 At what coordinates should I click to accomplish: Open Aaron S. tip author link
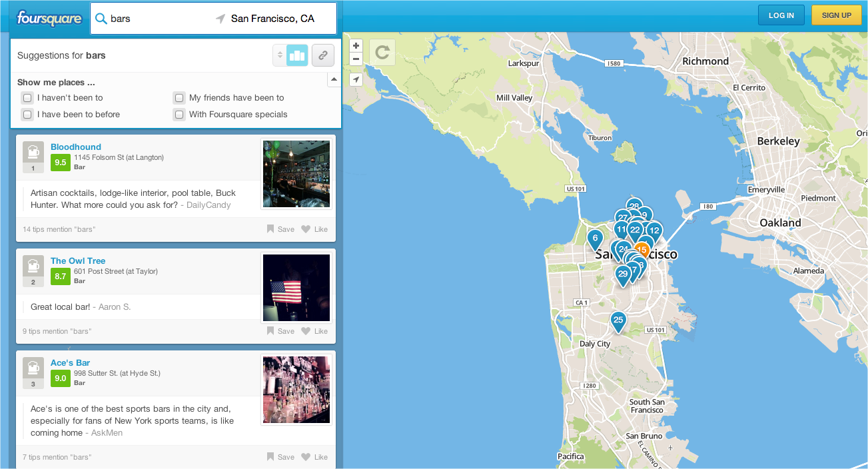[115, 306]
